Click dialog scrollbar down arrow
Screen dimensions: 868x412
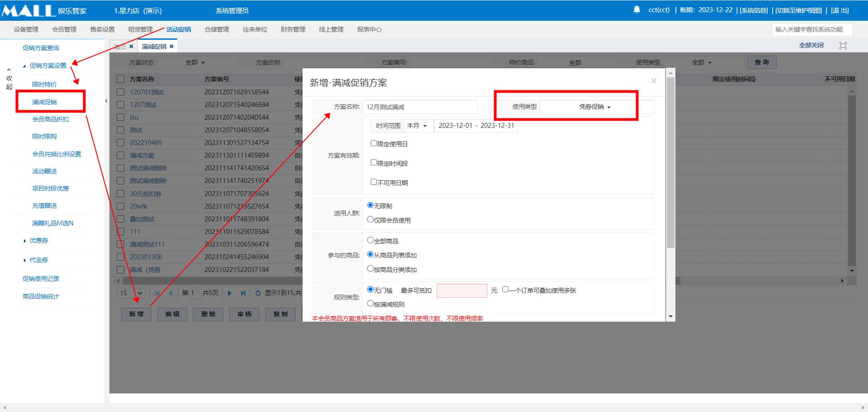(x=671, y=317)
